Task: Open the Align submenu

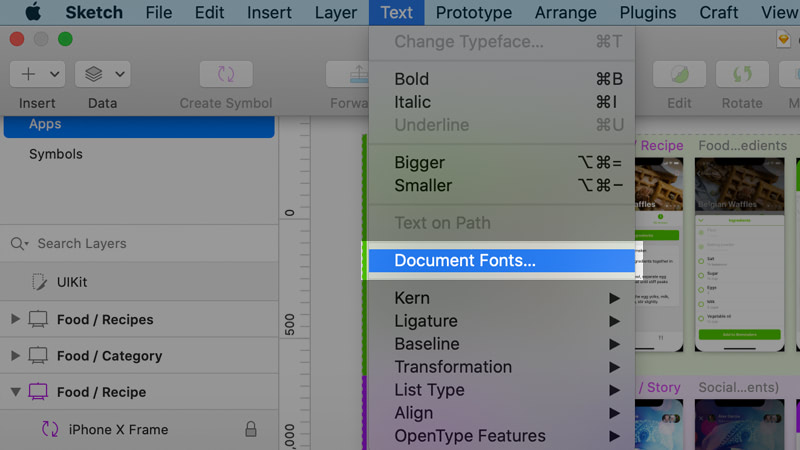Action: pos(502,413)
